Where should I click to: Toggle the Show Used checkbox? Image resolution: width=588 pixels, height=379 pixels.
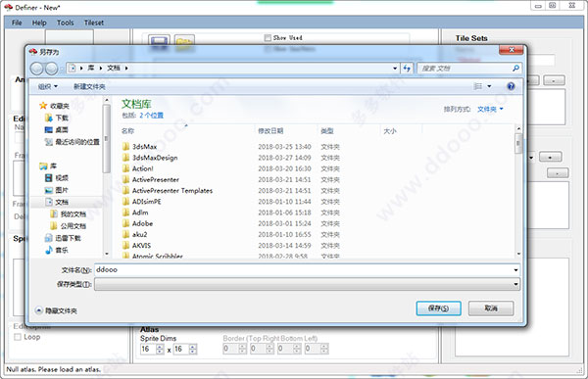268,38
